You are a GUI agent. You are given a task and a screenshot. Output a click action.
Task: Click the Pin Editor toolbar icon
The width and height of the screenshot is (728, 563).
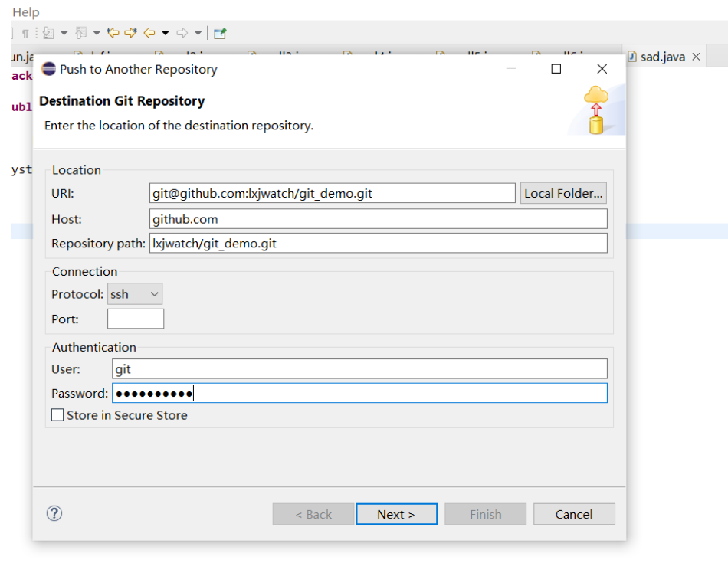tap(220, 33)
